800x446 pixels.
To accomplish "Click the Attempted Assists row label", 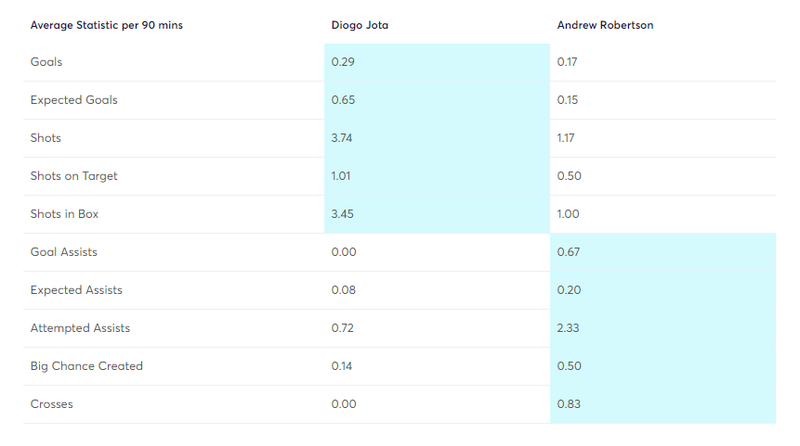I will coord(80,328).
